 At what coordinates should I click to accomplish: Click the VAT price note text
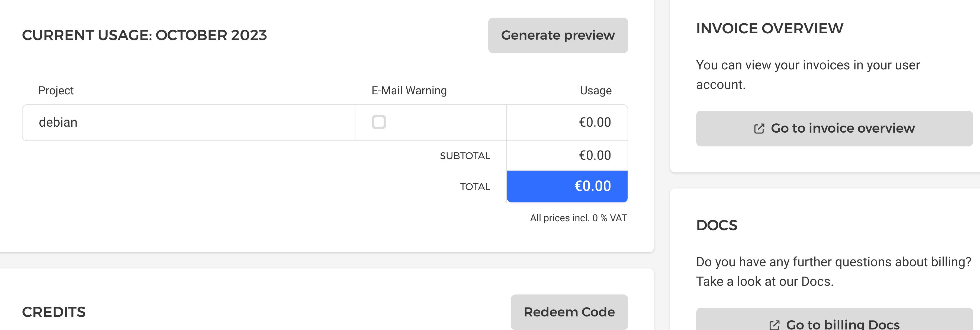[x=578, y=218]
